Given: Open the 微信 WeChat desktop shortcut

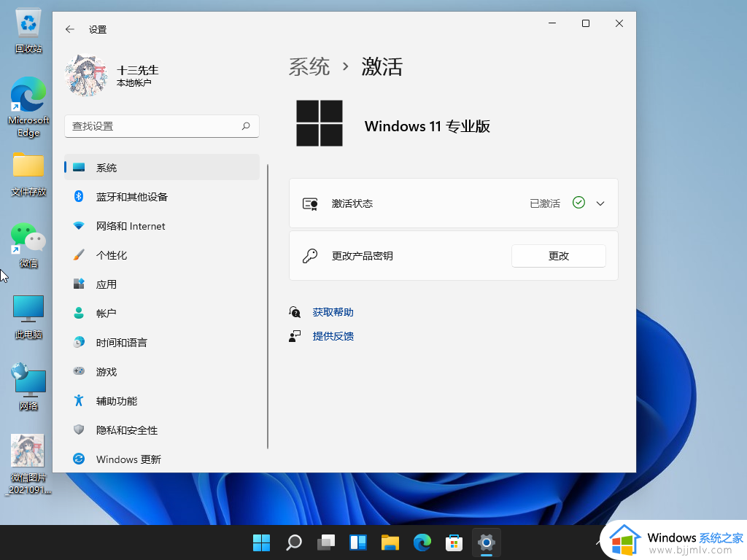Looking at the screenshot, I should point(28,245).
